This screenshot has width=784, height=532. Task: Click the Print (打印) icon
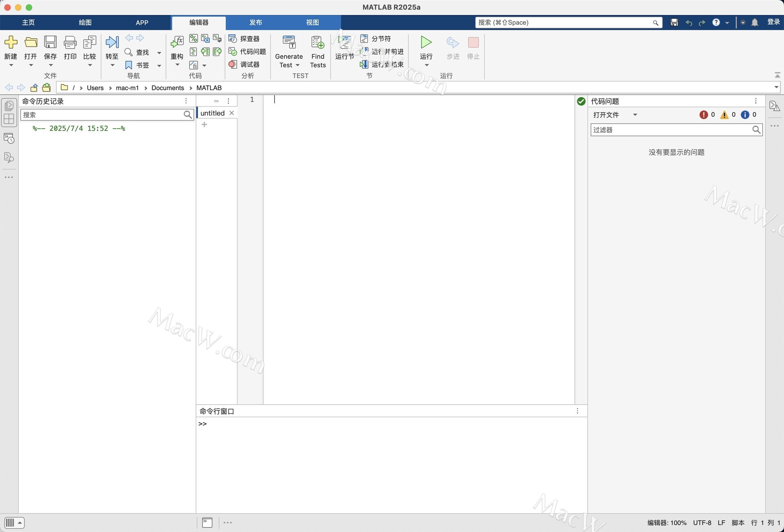pyautogui.click(x=70, y=42)
